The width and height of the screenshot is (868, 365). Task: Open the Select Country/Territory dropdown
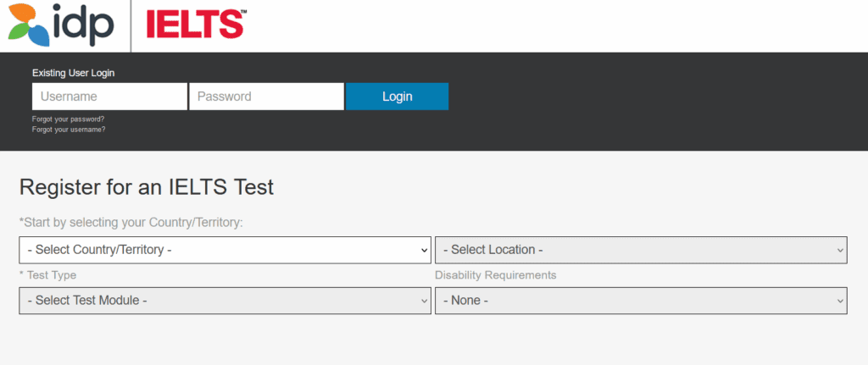click(225, 250)
